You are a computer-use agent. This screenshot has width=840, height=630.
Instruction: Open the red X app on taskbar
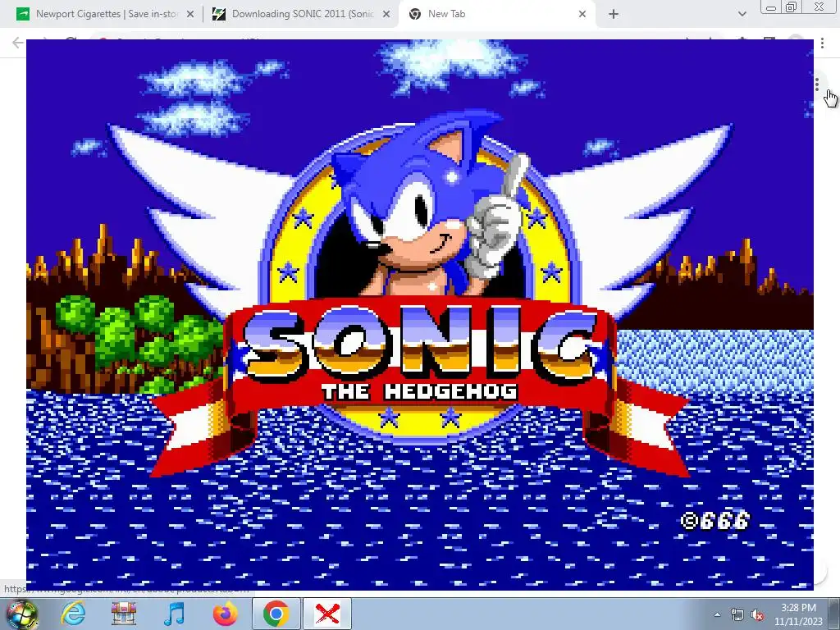(327, 614)
